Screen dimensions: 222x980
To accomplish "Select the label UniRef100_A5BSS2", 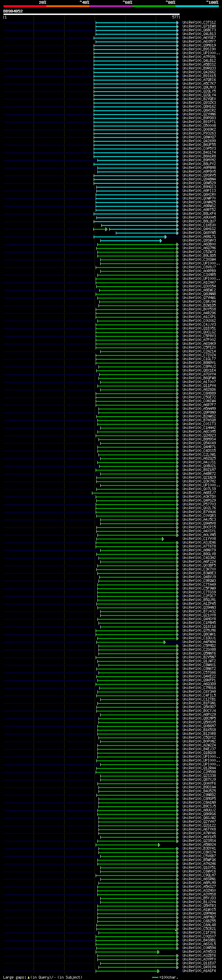I will click(199, 64).
